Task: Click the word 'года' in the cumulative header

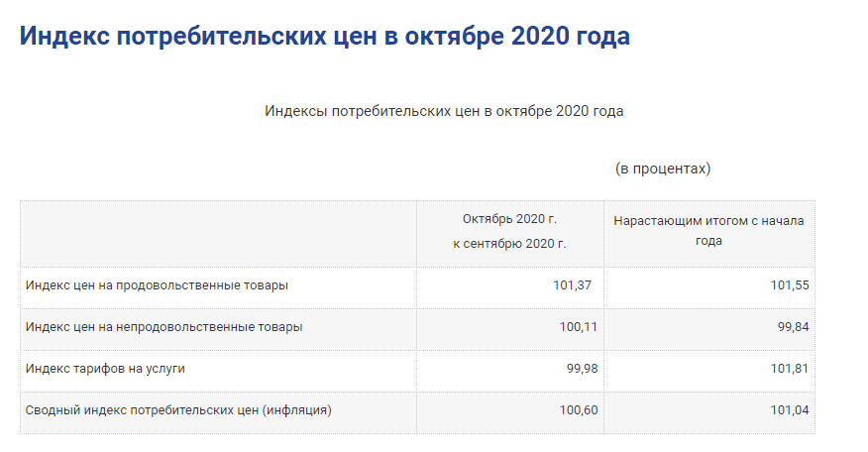Action: click(708, 241)
